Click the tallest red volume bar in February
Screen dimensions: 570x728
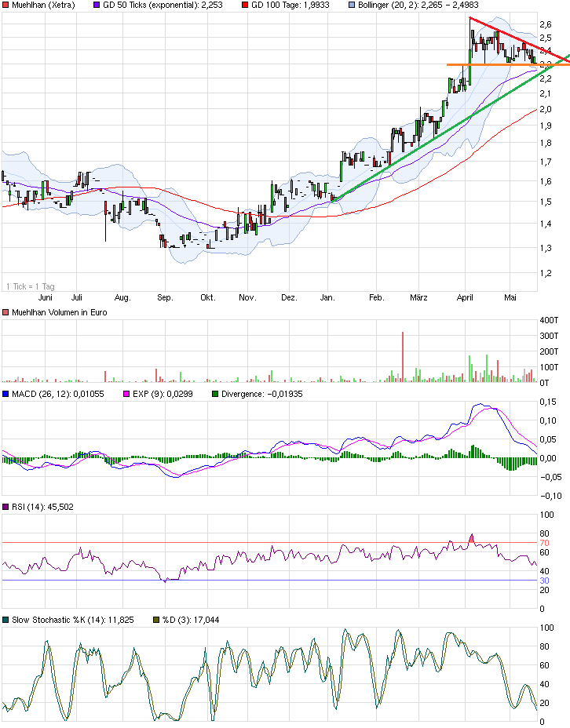(403, 356)
